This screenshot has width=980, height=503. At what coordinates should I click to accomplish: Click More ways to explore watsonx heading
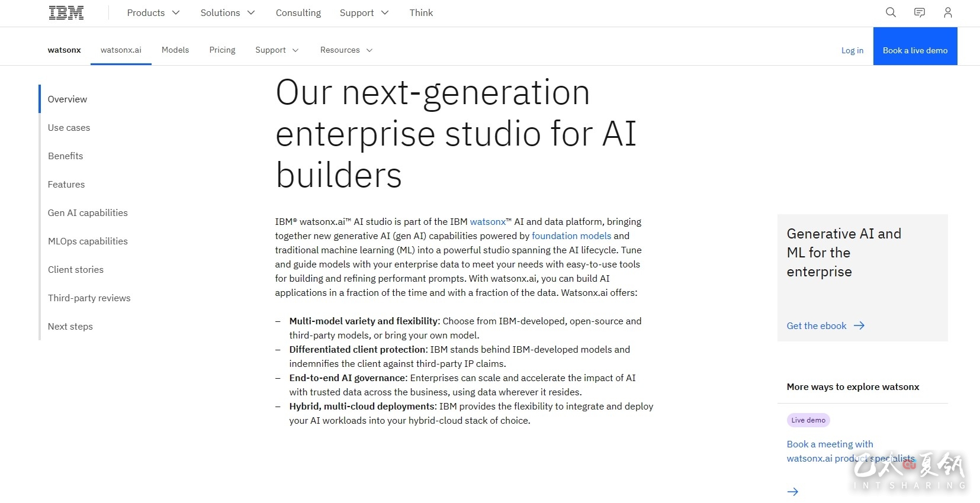(853, 386)
